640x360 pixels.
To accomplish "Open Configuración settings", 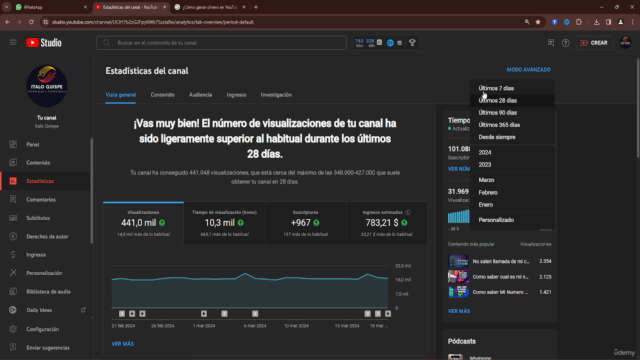I will coord(42,329).
